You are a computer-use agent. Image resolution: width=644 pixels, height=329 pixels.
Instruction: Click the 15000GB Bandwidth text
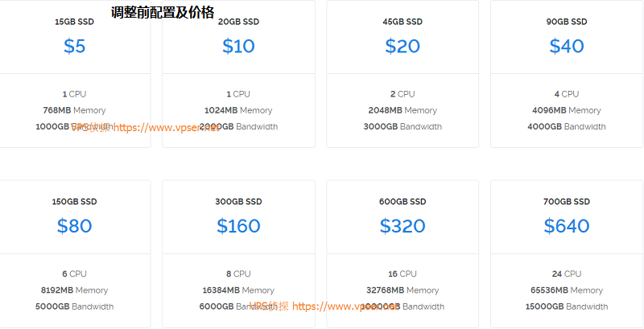point(567,306)
